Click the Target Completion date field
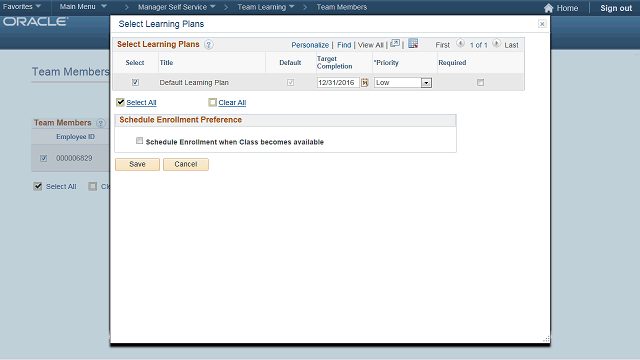Viewport: 640px width, 360px height. pos(338,82)
